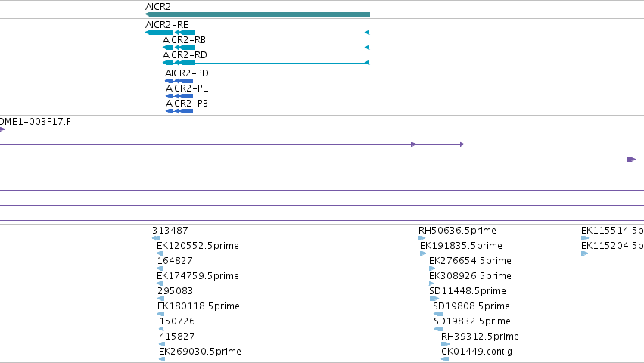Click the AICR2-RB transcript label

click(x=184, y=40)
